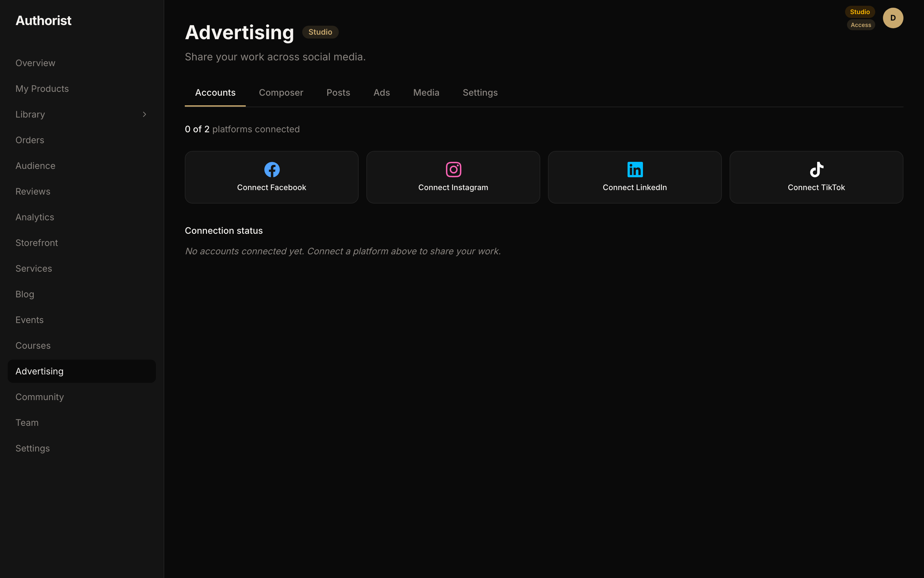
Task: Click the Advertising page title
Action: [239, 32]
